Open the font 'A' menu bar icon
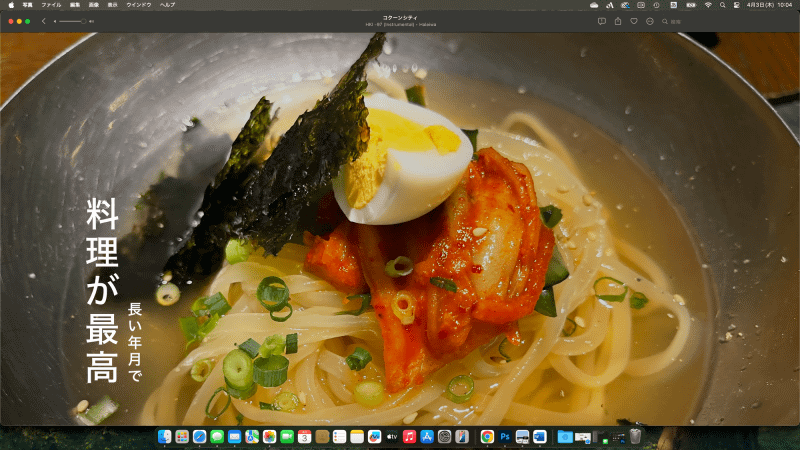The image size is (800, 450). click(610, 5)
